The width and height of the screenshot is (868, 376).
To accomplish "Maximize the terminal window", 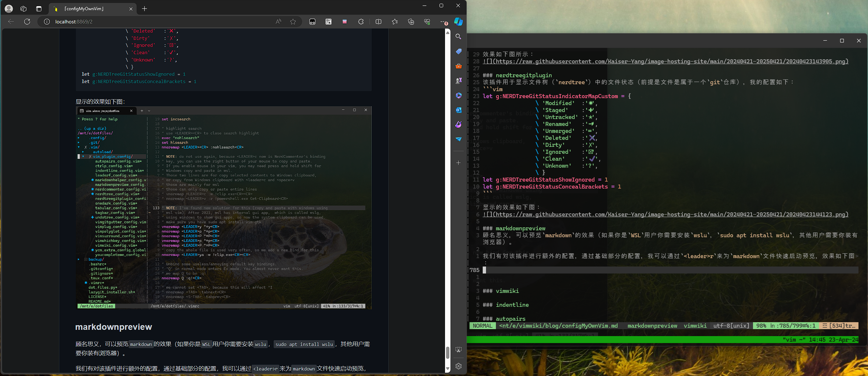I will coord(842,41).
